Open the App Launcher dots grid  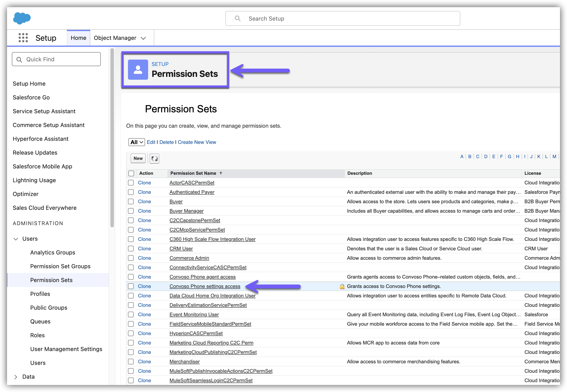click(23, 38)
